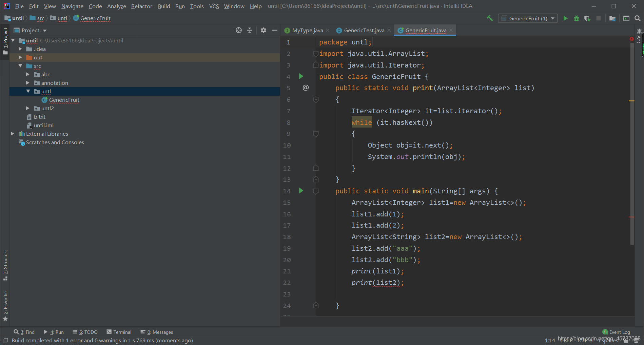The height and width of the screenshot is (345, 644).
Task: Open the 6: TODO tool window
Action: point(85,332)
